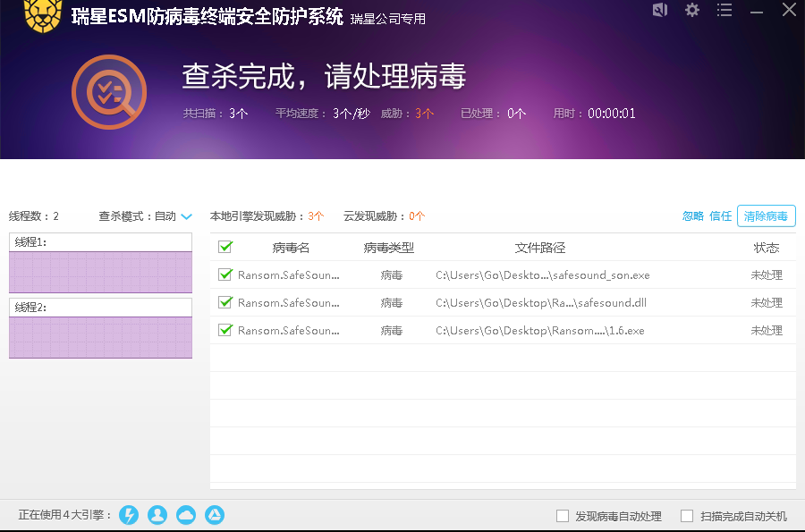The image size is (805, 532).
Task: Uncheck the safesound_son.exe row checkbox
Action: click(x=225, y=275)
